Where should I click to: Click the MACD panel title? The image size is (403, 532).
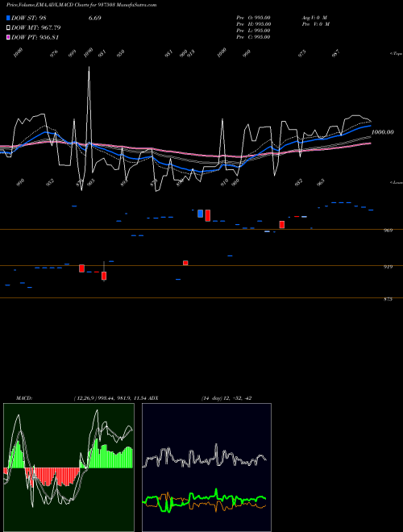(24, 398)
